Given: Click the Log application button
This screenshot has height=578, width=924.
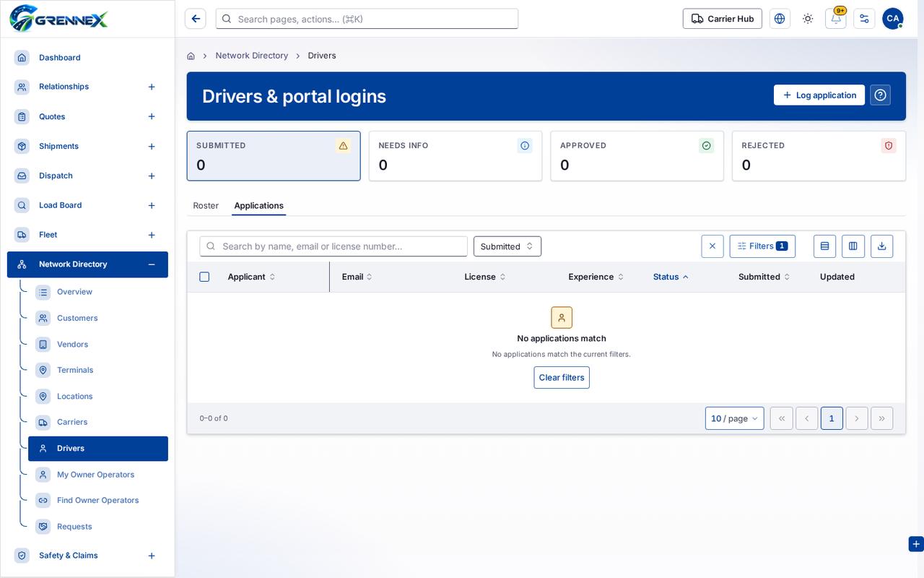Looking at the screenshot, I should click(819, 95).
